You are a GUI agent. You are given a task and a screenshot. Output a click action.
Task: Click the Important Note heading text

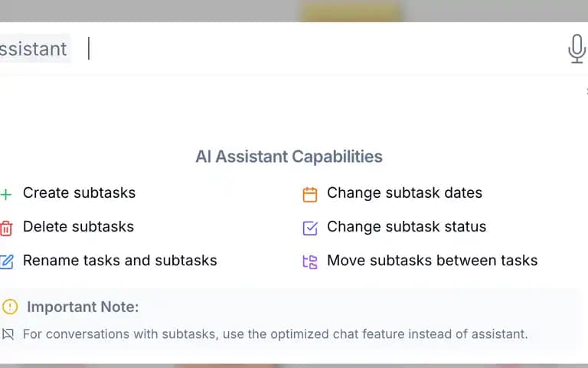coord(83,307)
